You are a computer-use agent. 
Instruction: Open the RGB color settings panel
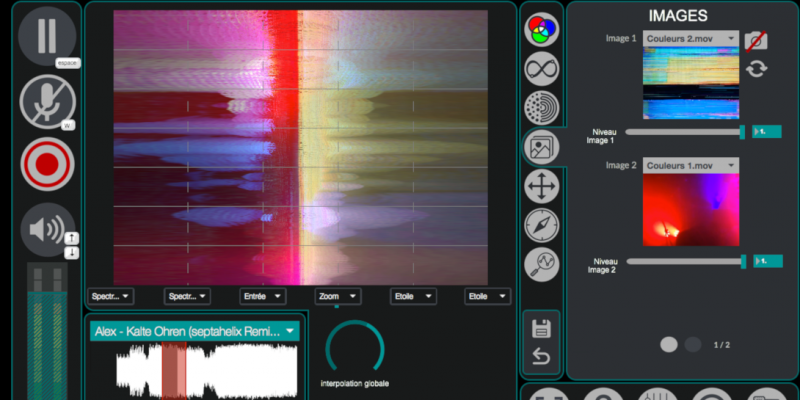[541, 30]
